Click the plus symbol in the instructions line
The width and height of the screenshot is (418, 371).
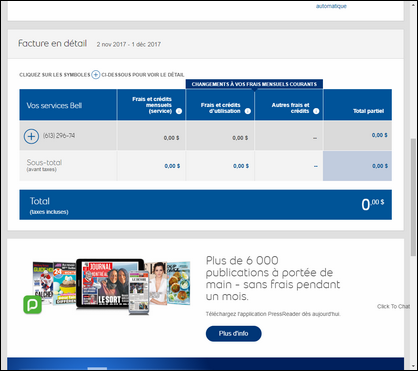pos(96,75)
